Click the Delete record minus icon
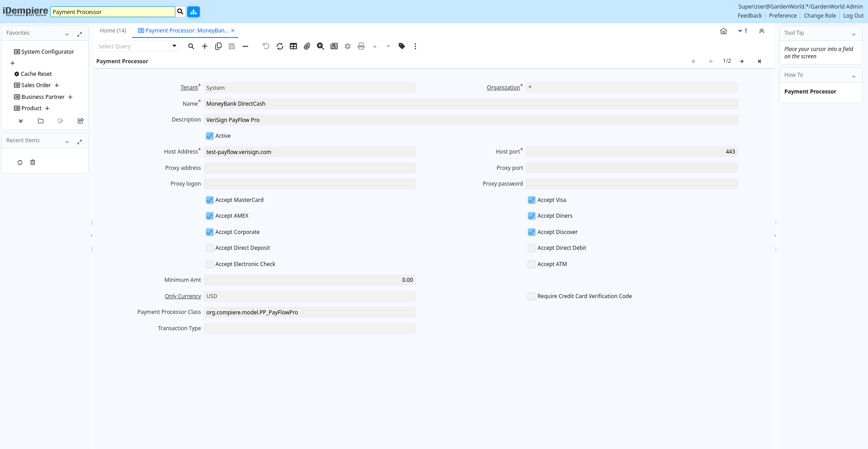Screen dimensions: 868x449 tap(245, 46)
